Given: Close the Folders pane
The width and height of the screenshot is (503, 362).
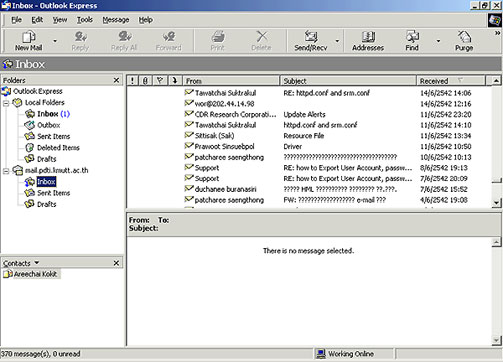Looking at the screenshot, I should [x=116, y=80].
